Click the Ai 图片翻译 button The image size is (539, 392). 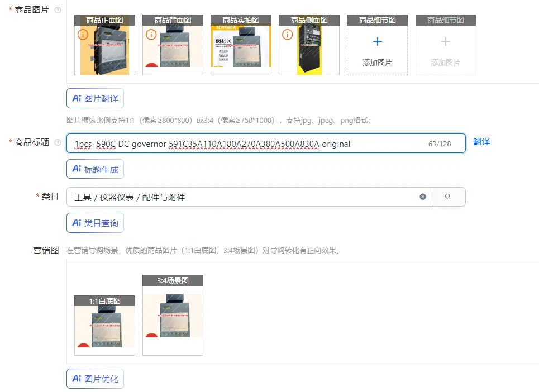tap(95, 99)
